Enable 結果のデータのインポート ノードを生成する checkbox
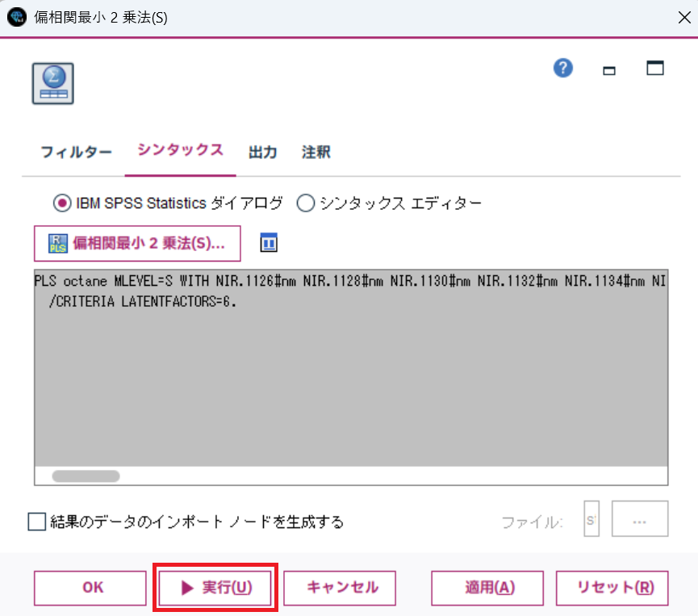The height and width of the screenshot is (616, 698). pyautogui.click(x=37, y=522)
